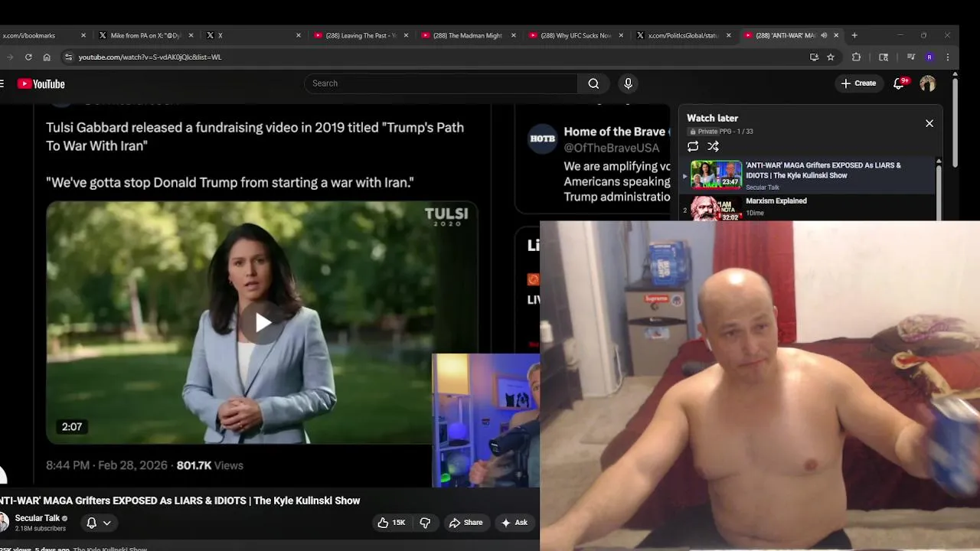Screen dimensions: 980x551
Task: Click the HOTB profile avatar in the video
Action: pyautogui.click(x=543, y=139)
